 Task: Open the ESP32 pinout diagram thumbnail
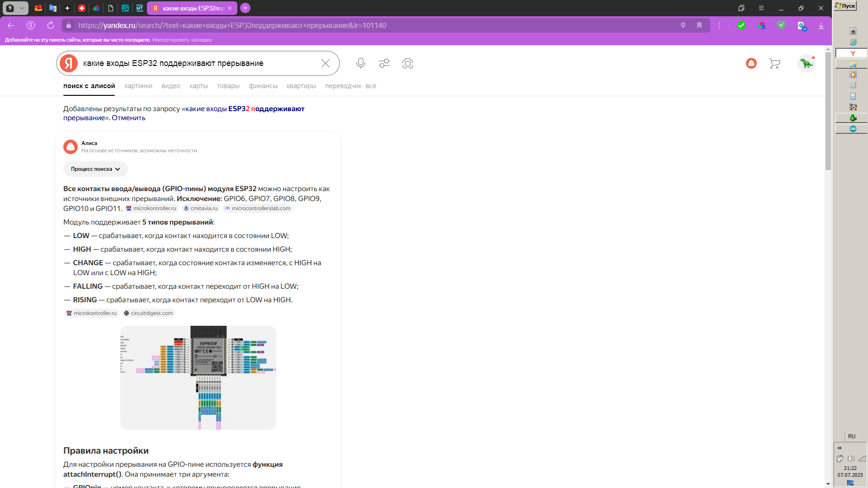tap(198, 378)
